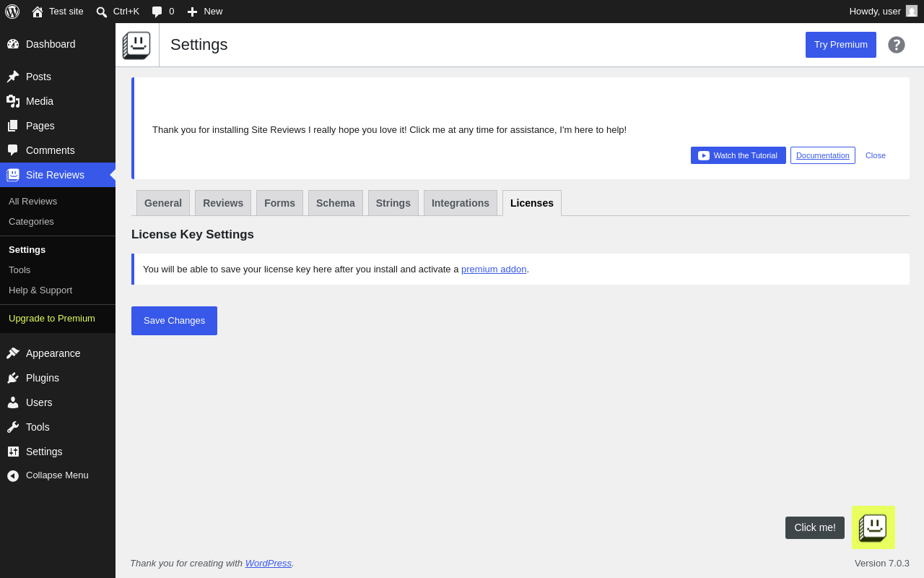Image resolution: width=924 pixels, height=578 pixels.
Task: Select the Schema tab
Action: (336, 203)
